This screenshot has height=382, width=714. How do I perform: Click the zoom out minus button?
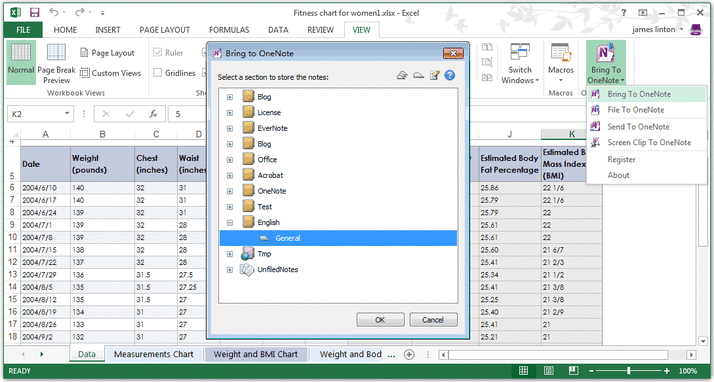(591, 371)
